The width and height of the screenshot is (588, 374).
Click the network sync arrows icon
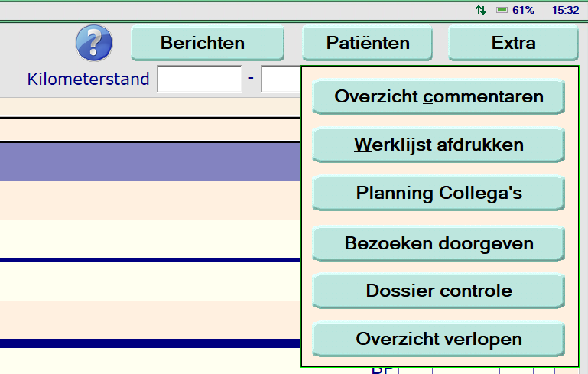click(481, 11)
